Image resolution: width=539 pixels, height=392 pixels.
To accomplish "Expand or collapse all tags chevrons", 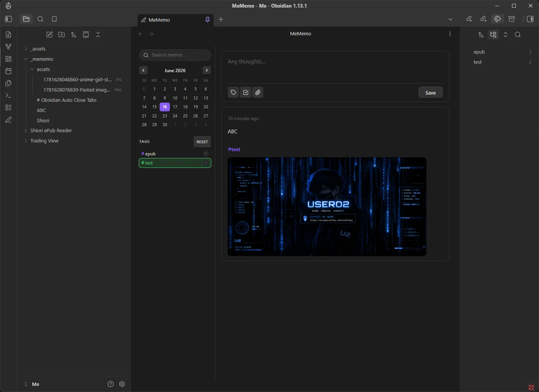I will click(506, 35).
